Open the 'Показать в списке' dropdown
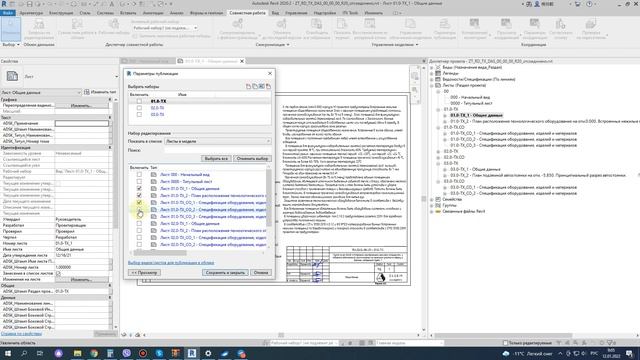Viewport: 640px width, 360px height. (x=218, y=141)
